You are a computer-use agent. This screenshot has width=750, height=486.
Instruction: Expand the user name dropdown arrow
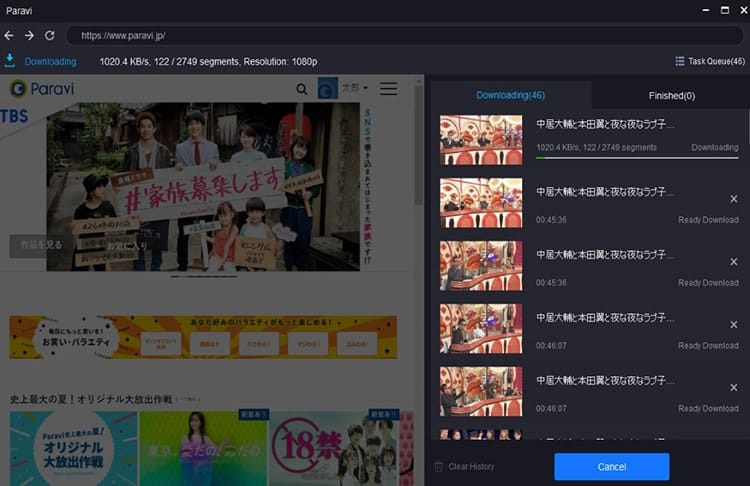[366, 88]
